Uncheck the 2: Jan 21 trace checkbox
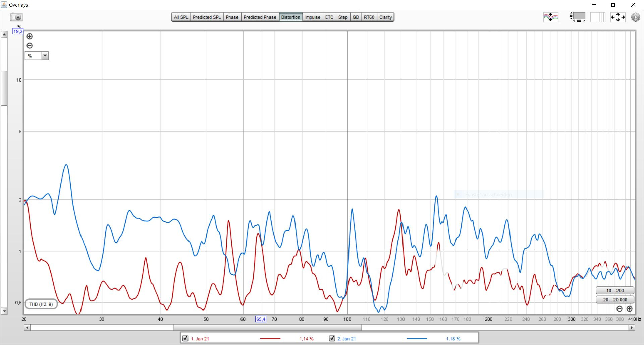Viewport: 644px width, 345px height. 332,338
